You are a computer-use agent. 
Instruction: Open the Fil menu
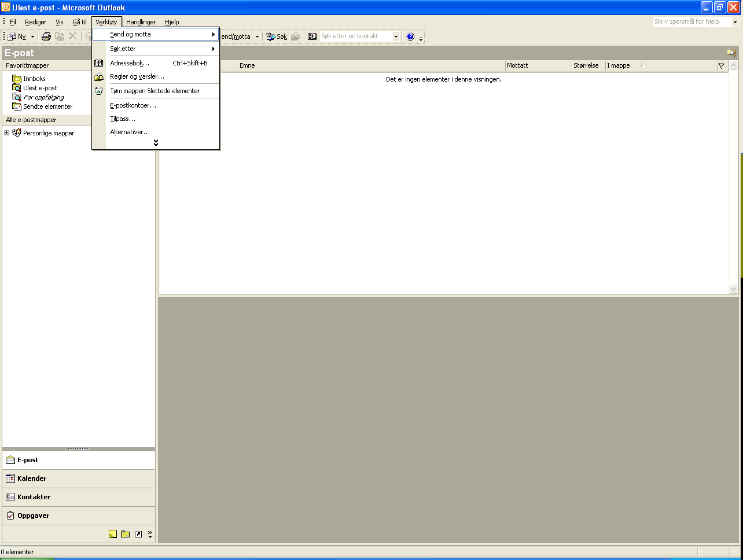pos(13,22)
